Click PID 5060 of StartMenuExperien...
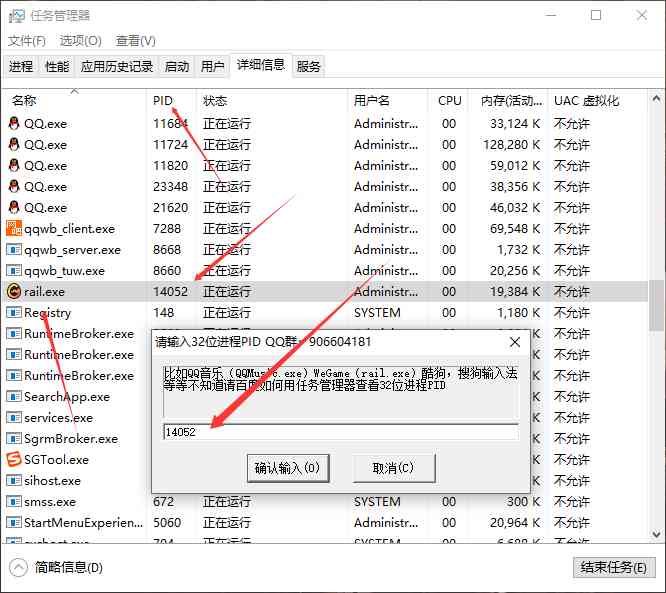This screenshot has width=666, height=593. click(x=167, y=522)
